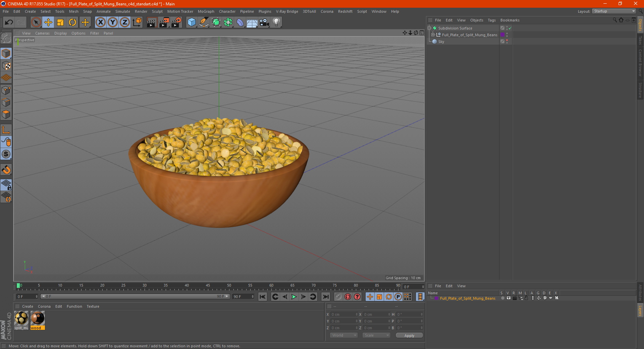Activate the Scale tool
The image size is (644, 349).
[60, 22]
